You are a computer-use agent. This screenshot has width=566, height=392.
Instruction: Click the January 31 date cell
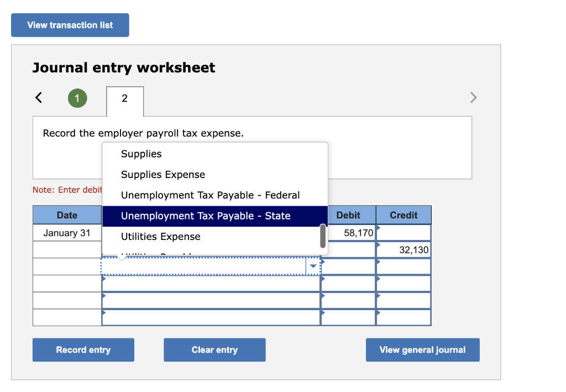[x=67, y=232]
